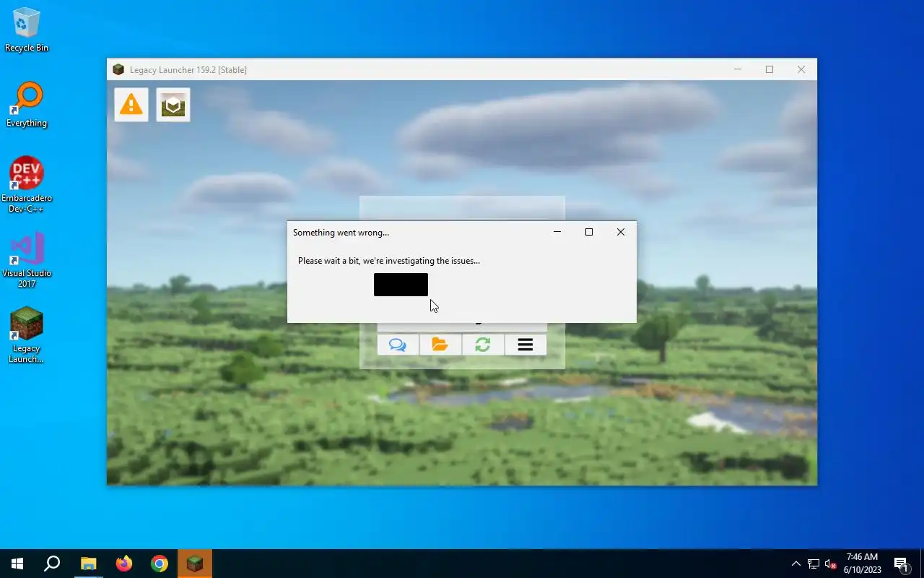Click the black box in the dialog

(x=401, y=285)
